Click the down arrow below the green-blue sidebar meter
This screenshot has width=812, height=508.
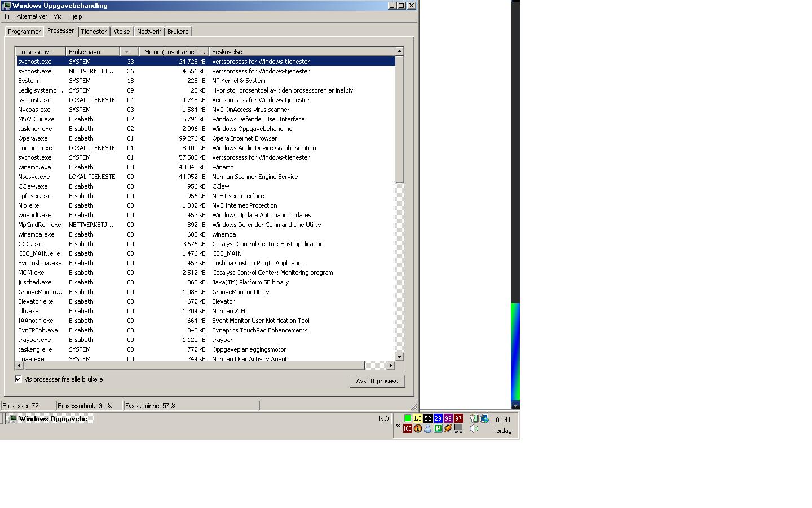[x=515, y=405]
